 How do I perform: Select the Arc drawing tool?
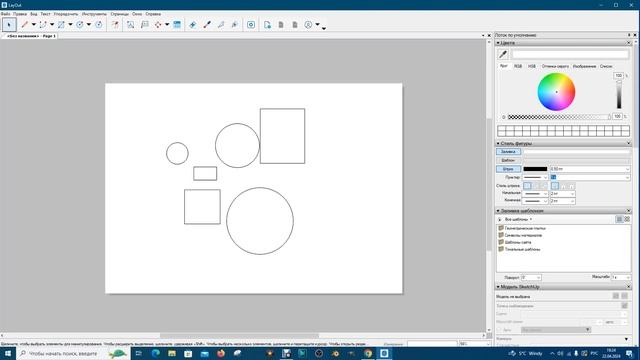point(43,24)
